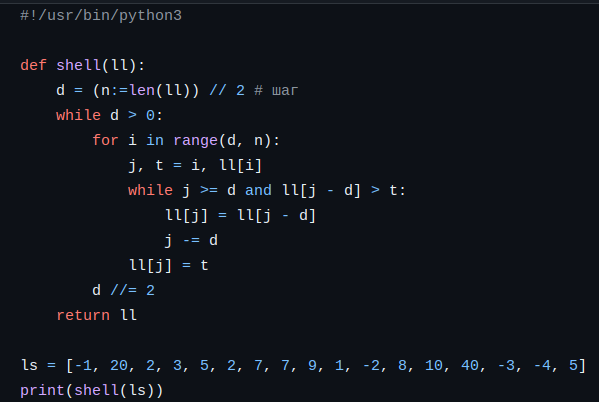The image size is (599, 402).
Task: Click the 'return' keyword
Action: point(83,316)
